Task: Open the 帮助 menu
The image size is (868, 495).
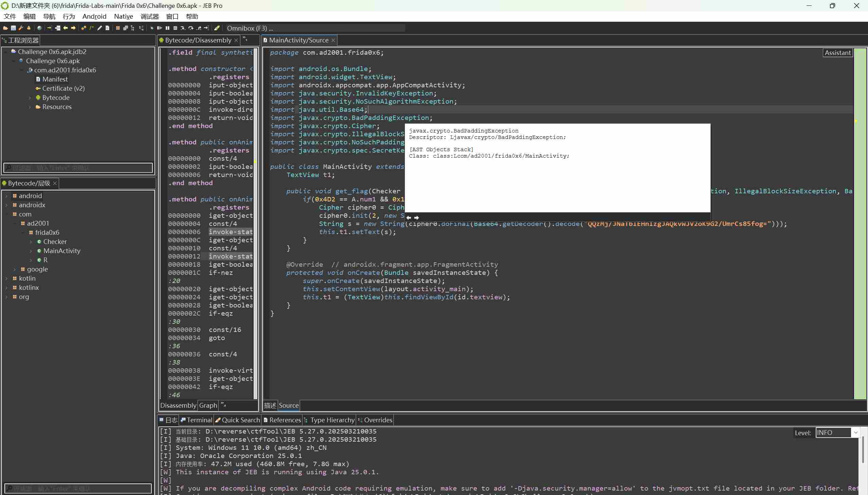Action: click(192, 16)
